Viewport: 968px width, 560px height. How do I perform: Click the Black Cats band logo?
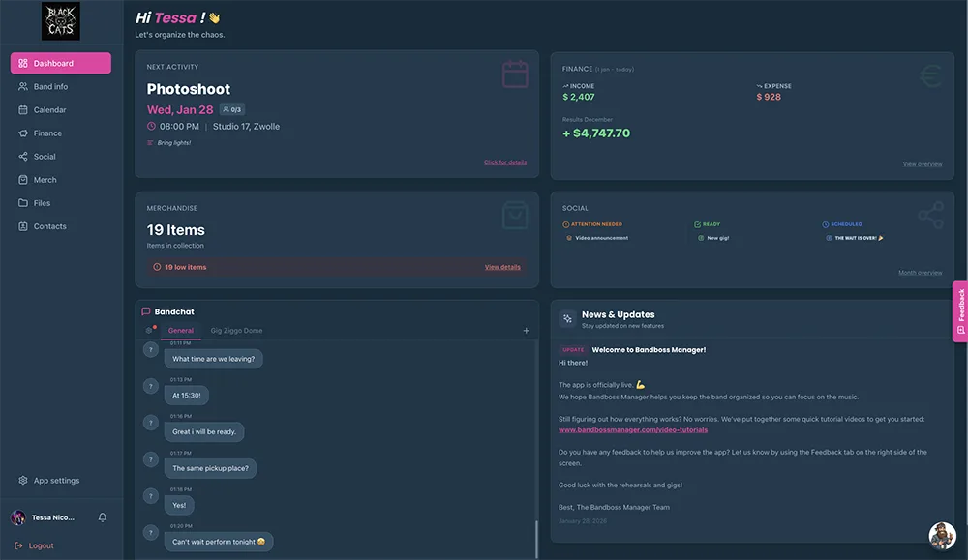click(x=60, y=21)
